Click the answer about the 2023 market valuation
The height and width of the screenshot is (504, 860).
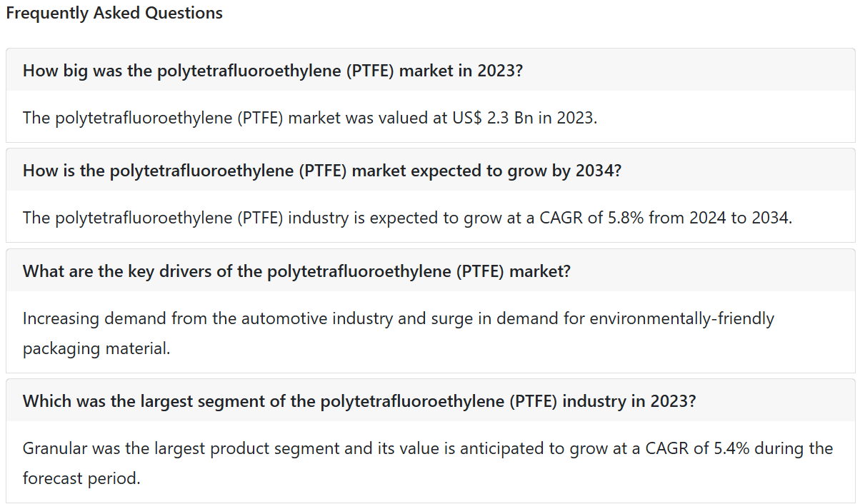coord(309,117)
